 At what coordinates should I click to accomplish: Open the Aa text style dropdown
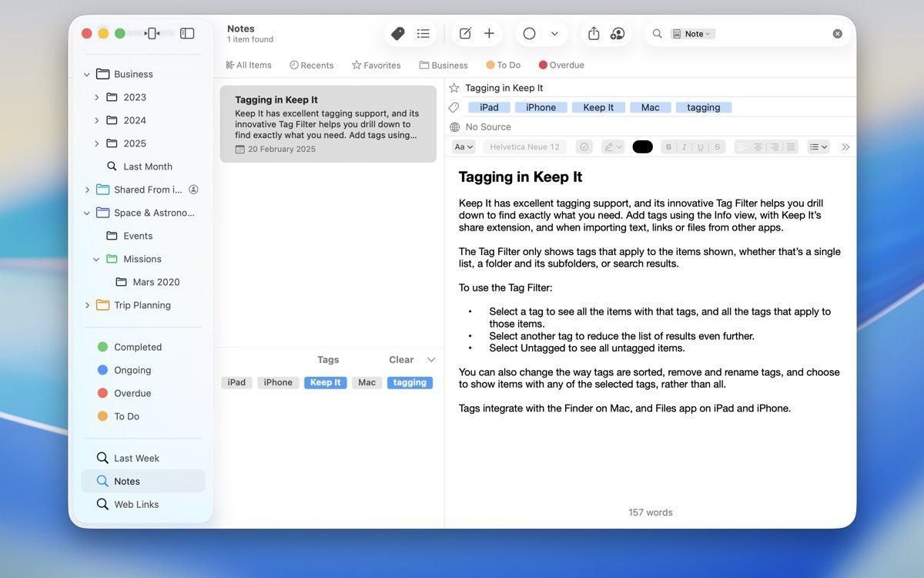click(464, 147)
